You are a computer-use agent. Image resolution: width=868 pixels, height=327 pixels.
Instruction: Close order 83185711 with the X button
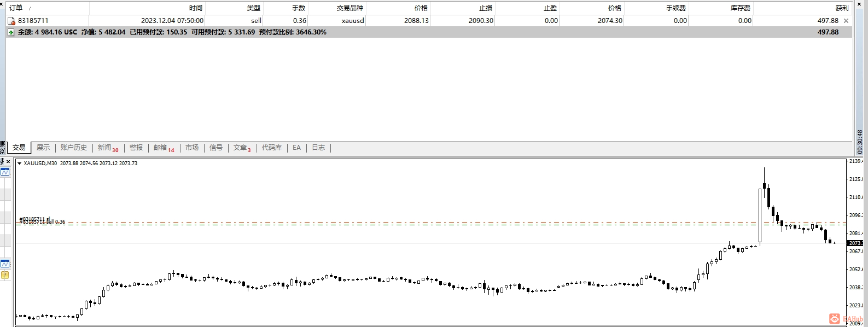coord(846,21)
